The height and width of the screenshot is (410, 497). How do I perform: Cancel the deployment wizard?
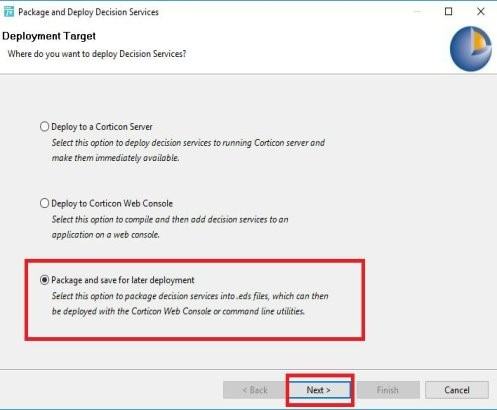click(x=457, y=390)
